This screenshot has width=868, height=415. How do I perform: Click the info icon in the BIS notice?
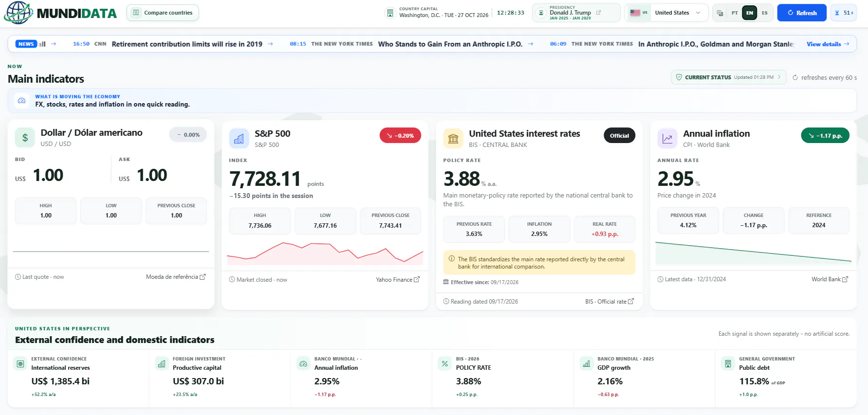[452, 259]
